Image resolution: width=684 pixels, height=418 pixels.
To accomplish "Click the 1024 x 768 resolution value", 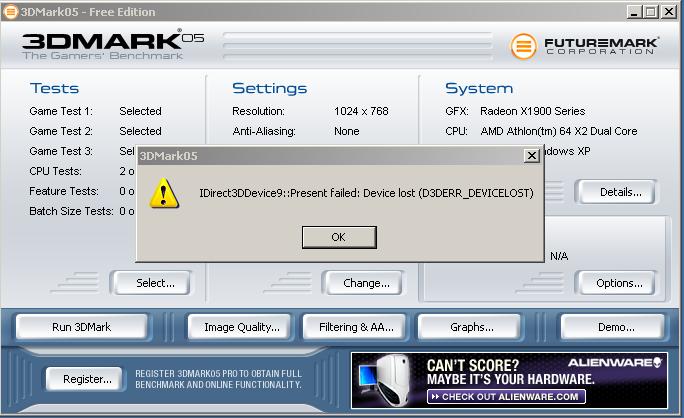I will point(361,111).
